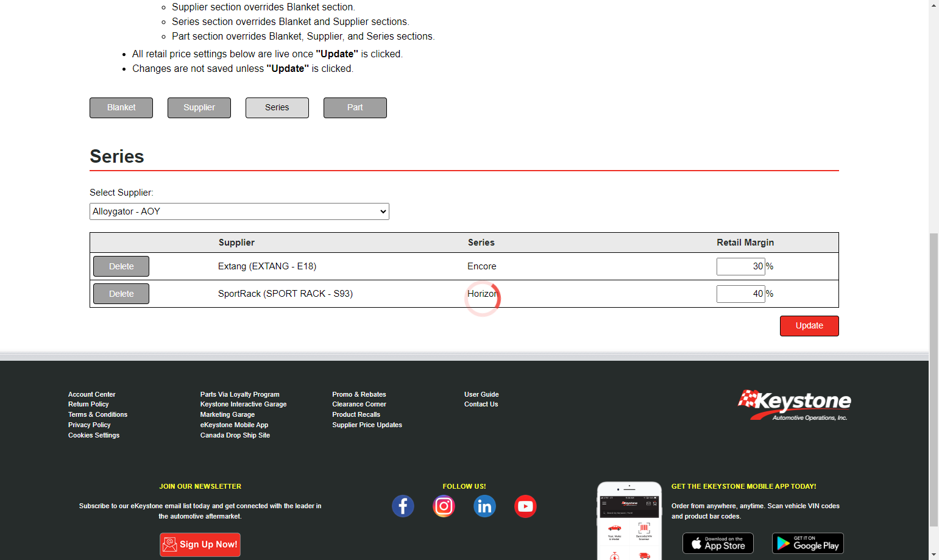Open the Clearance Corner link
Screen dimensions: 939x560
tap(360, 405)
